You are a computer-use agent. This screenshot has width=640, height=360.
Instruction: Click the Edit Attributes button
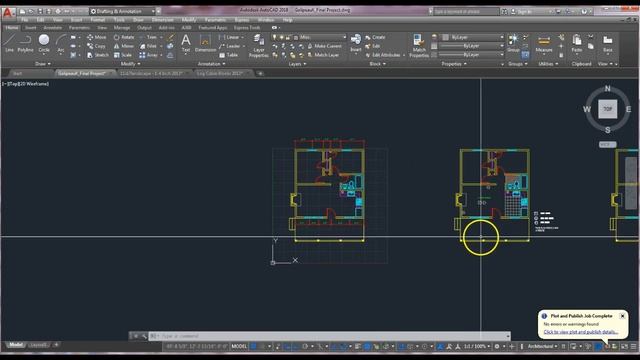[x=383, y=55]
